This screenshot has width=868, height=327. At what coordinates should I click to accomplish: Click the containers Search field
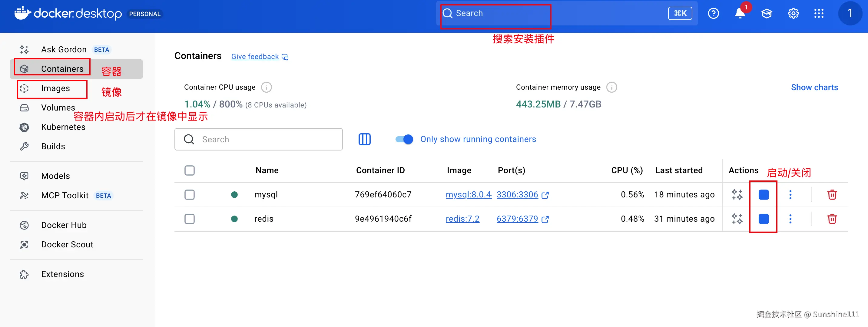coord(258,139)
